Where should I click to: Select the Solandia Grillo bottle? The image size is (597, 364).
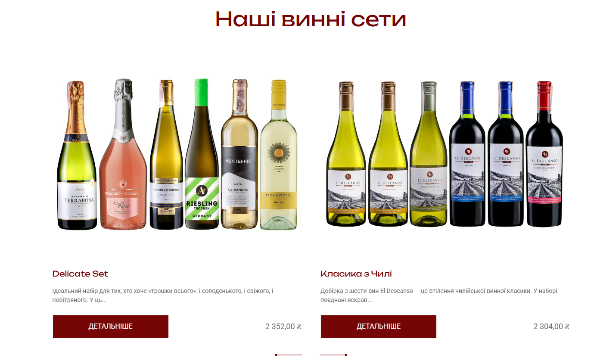[x=279, y=155]
